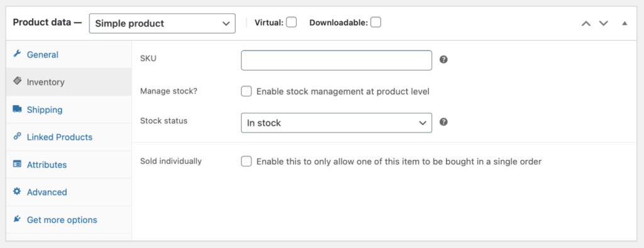This screenshot has width=644, height=248.
Task: Click the "Manage stock?" label
Action: [169, 91]
